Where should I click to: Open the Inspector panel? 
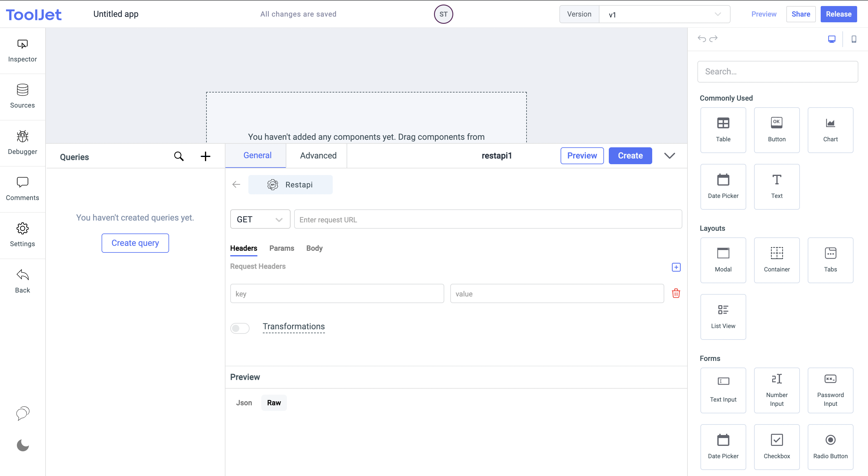tap(22, 51)
